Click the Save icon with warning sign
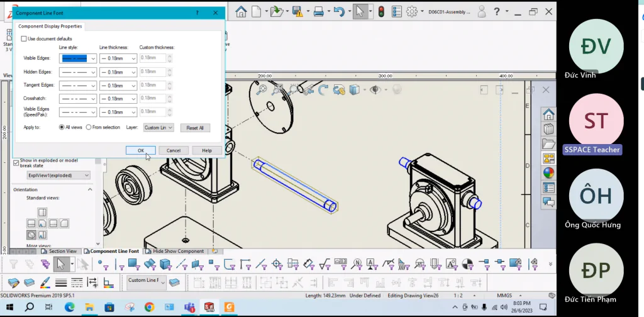644x317 pixels. (x=297, y=11)
